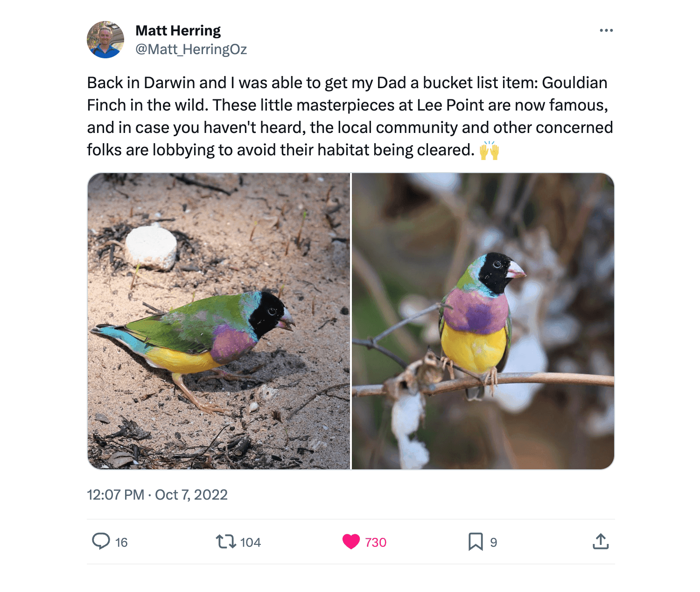Viewport: 700px width, 592px height.
Task: Click the 9 bookmarks count
Action: point(493,542)
